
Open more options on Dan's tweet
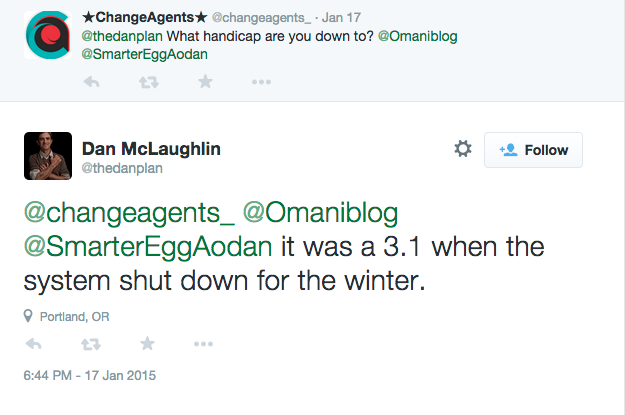(204, 344)
